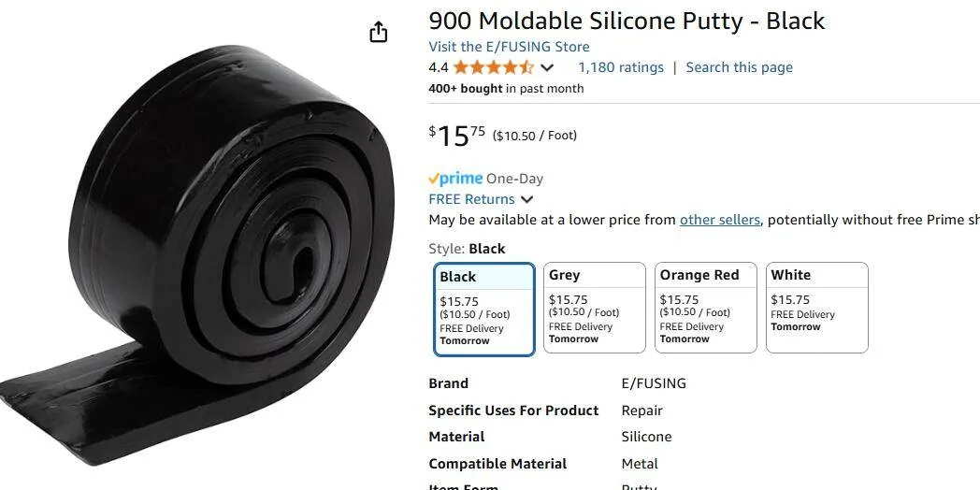Screen dimensions: 980x490
Task: Select the Grey style option
Action: pos(595,308)
